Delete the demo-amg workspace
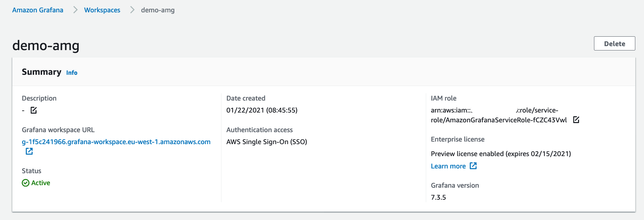This screenshot has height=220, width=644. coord(614,44)
